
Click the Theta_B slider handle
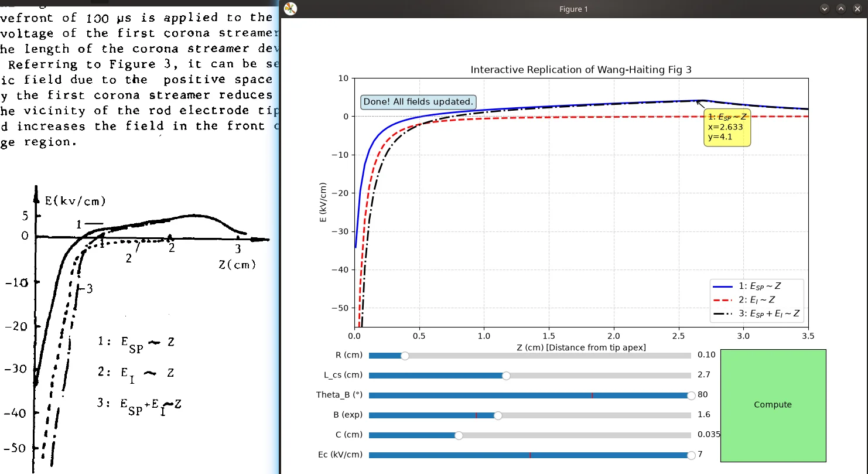pos(691,395)
